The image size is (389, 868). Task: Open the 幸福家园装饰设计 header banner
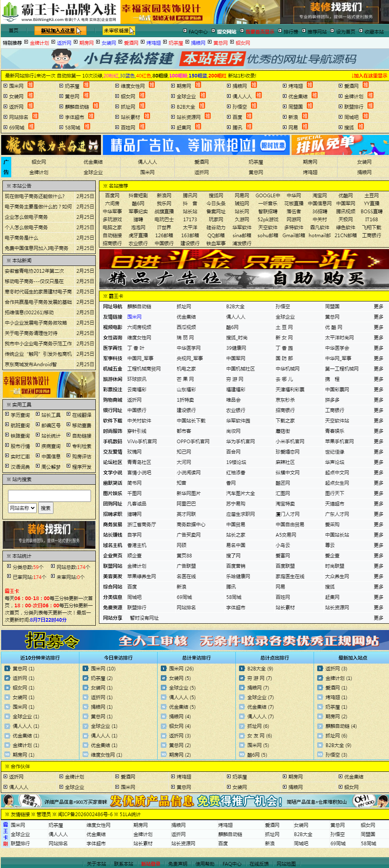point(199,12)
